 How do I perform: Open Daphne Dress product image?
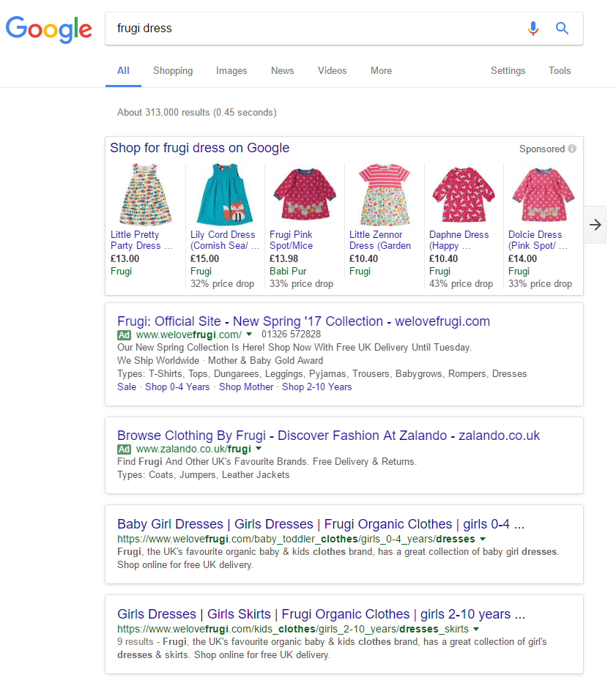(x=464, y=194)
